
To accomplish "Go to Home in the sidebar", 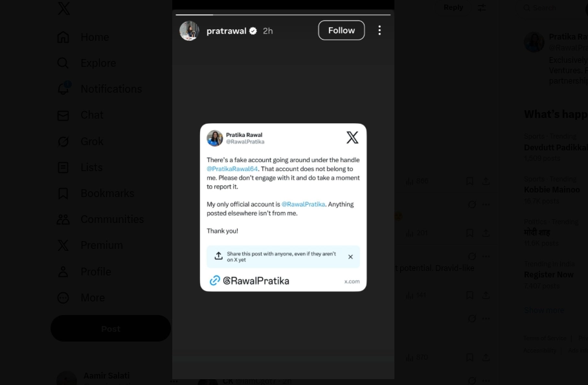I will [63, 37].
